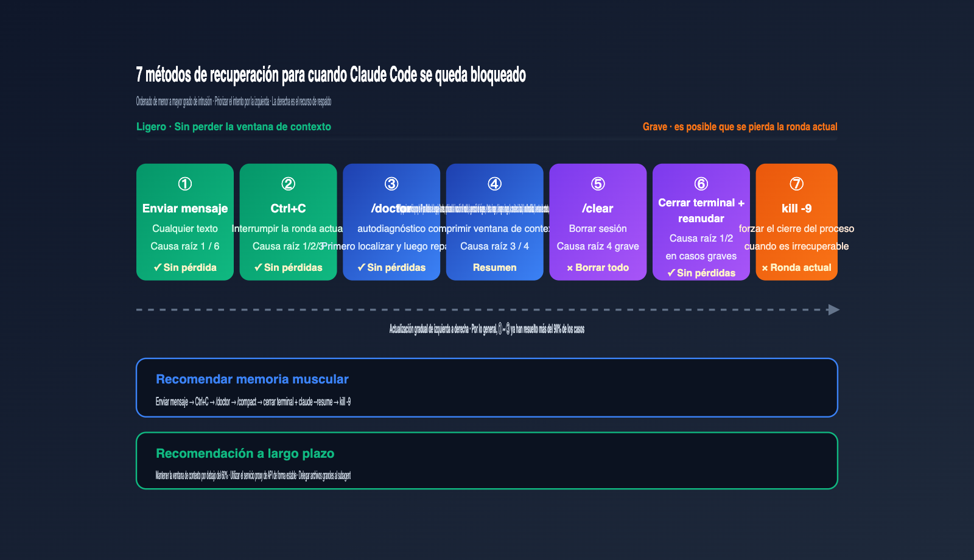Click "✓ Sin pérdidas" in the /doctor card
Image resolution: width=974 pixels, height=560 pixels.
point(391,267)
